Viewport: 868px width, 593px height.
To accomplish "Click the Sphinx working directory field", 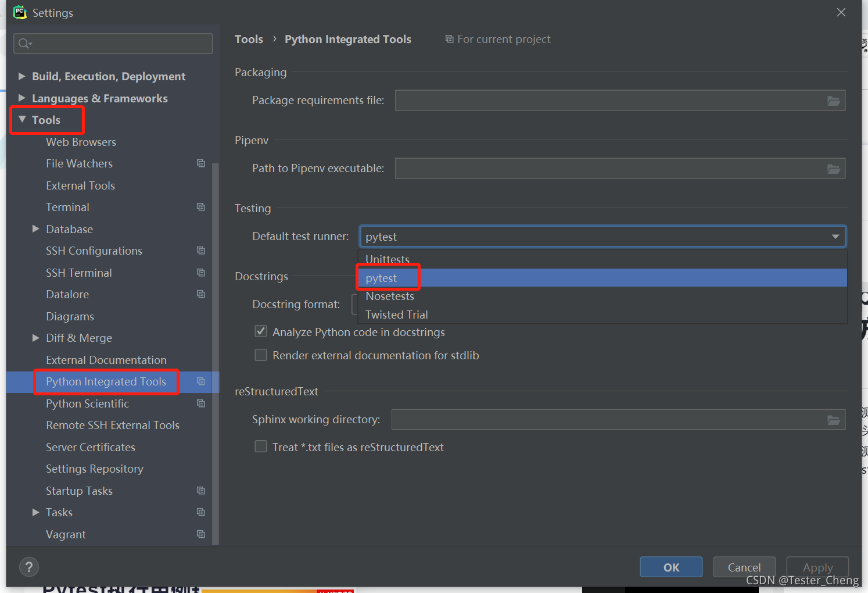I will (x=618, y=420).
